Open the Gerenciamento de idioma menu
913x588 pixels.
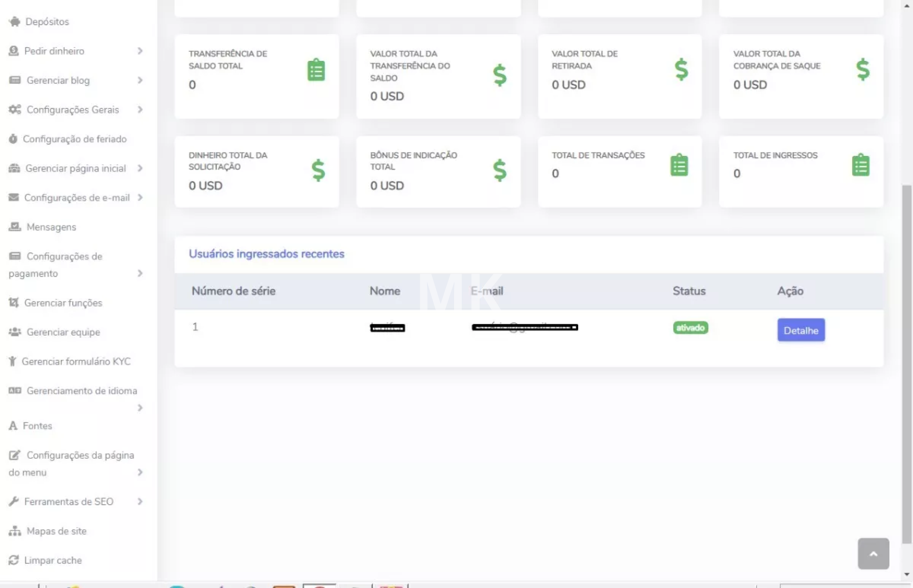tap(81, 391)
